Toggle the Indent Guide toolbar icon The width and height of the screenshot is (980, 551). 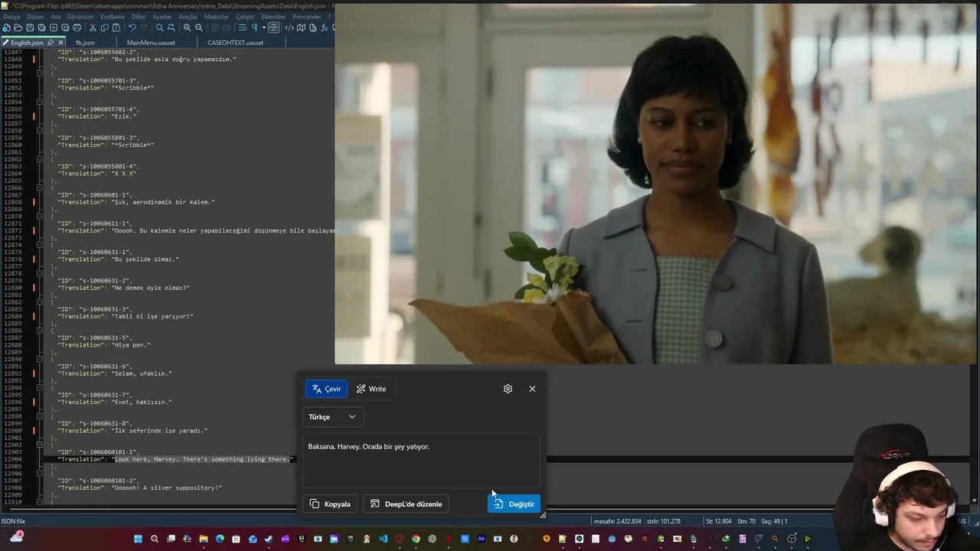(274, 28)
